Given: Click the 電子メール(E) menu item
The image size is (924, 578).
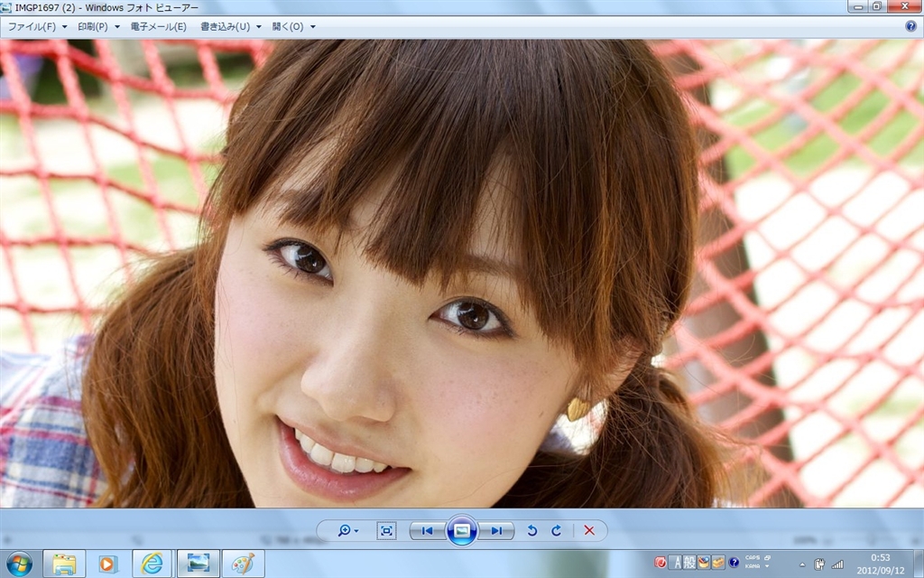Looking at the screenshot, I should pyautogui.click(x=159, y=26).
